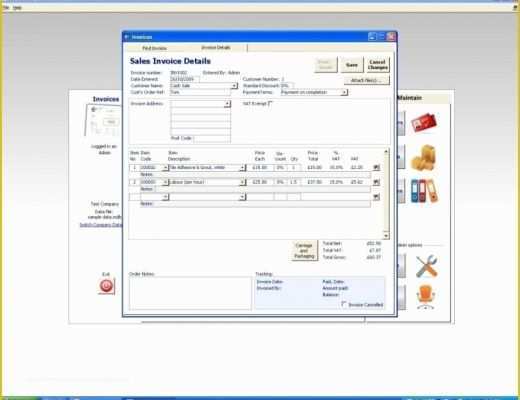Viewport: 520px width, 400px height.
Task: Delete line item 1 using its row icon
Action: [x=376, y=167]
